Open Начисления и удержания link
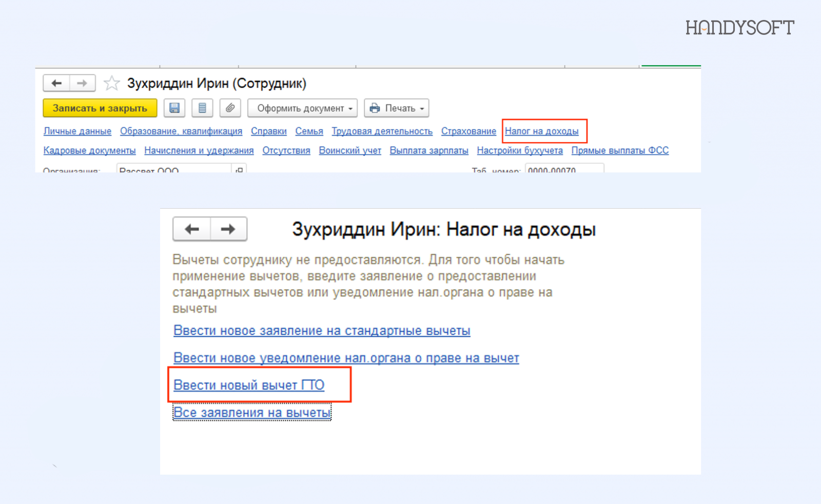The height and width of the screenshot is (504, 821). pyautogui.click(x=199, y=151)
